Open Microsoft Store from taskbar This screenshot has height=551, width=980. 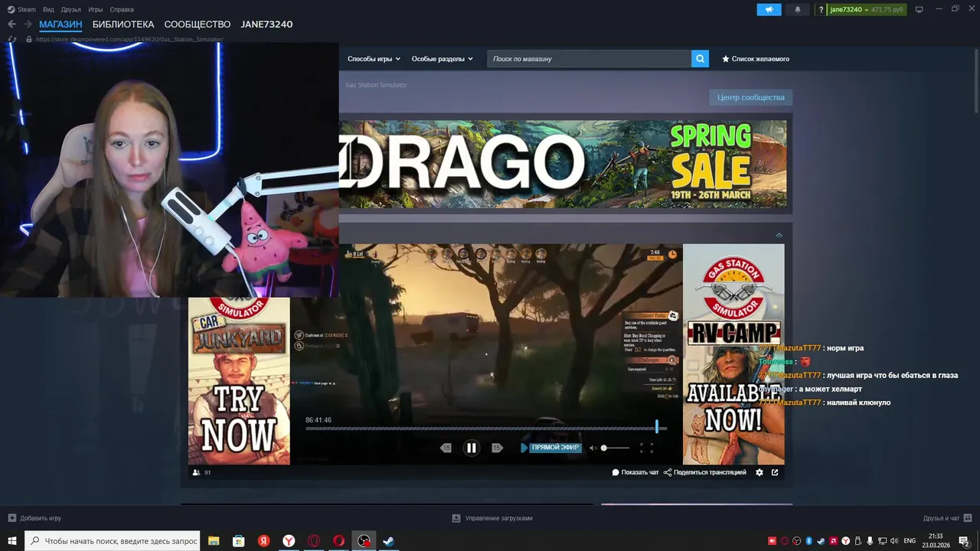pos(239,541)
